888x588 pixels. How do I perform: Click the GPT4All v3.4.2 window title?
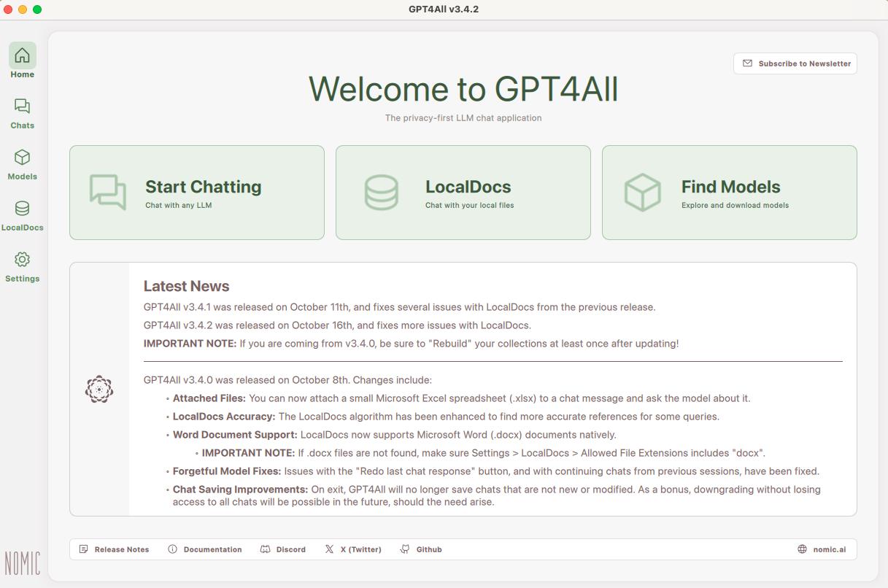coord(444,9)
